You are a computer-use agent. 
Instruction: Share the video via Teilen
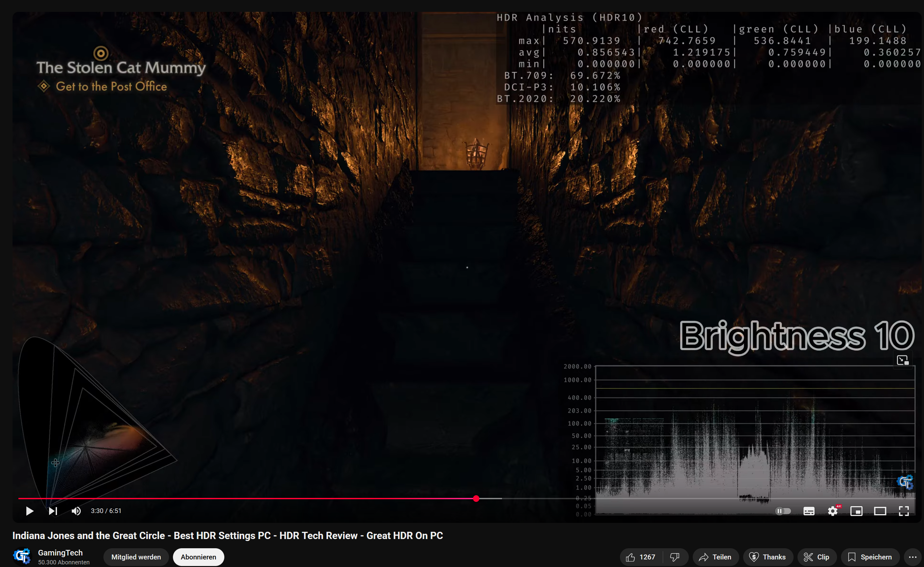[x=715, y=557]
